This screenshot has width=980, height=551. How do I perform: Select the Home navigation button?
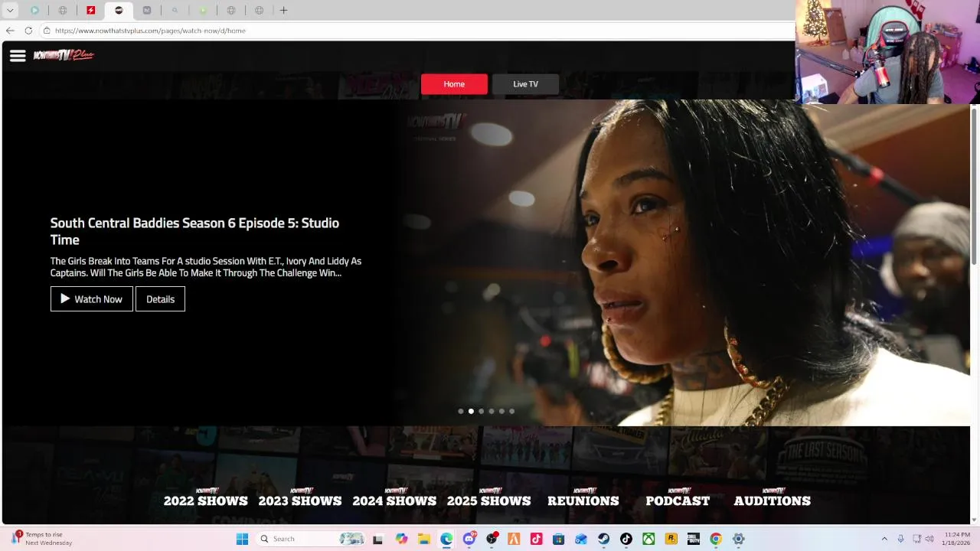click(454, 84)
